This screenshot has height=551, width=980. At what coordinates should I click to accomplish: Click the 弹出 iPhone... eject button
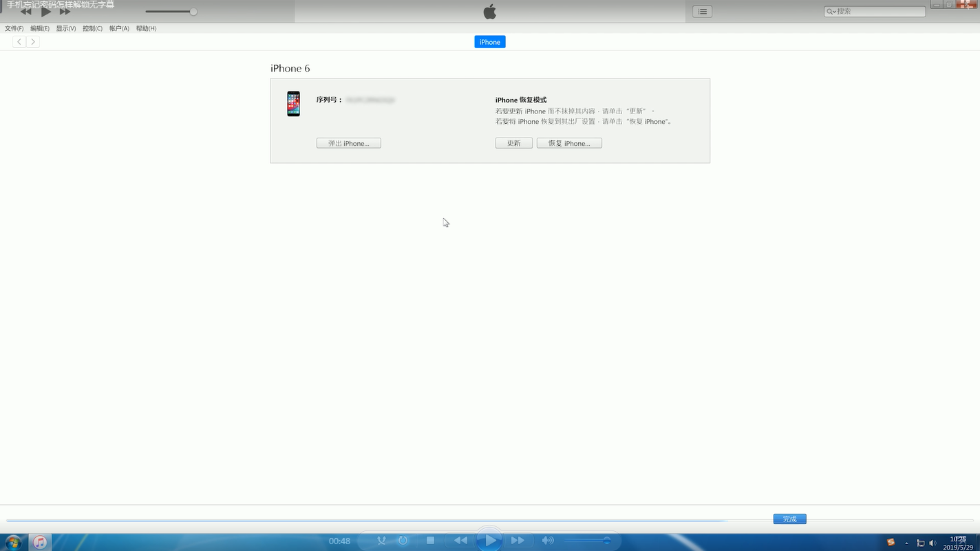click(x=349, y=143)
